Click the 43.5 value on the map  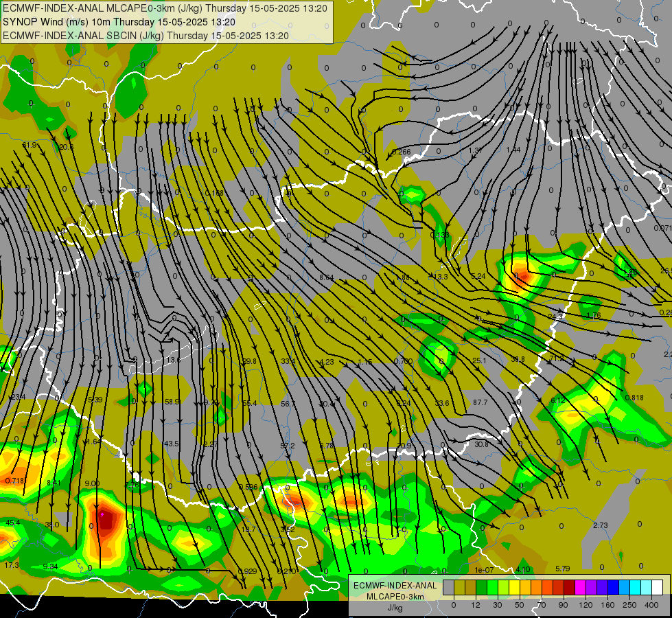[172, 444]
